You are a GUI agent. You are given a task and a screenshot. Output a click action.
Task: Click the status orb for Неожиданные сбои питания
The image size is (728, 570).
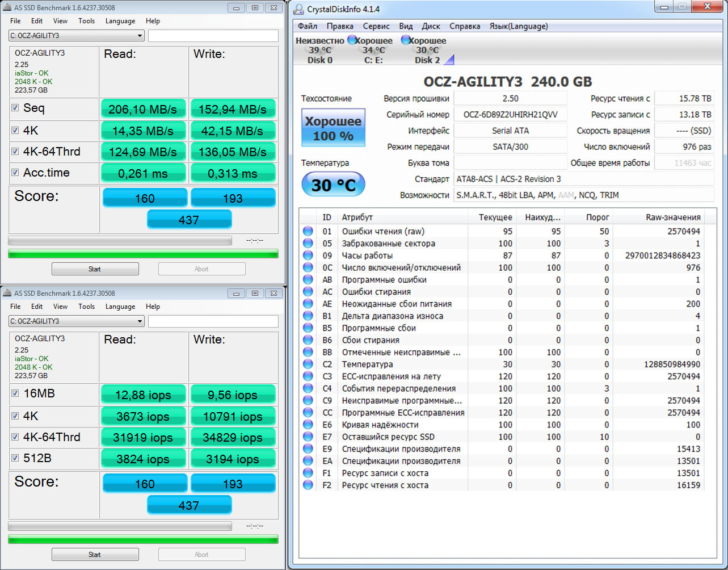(x=308, y=304)
